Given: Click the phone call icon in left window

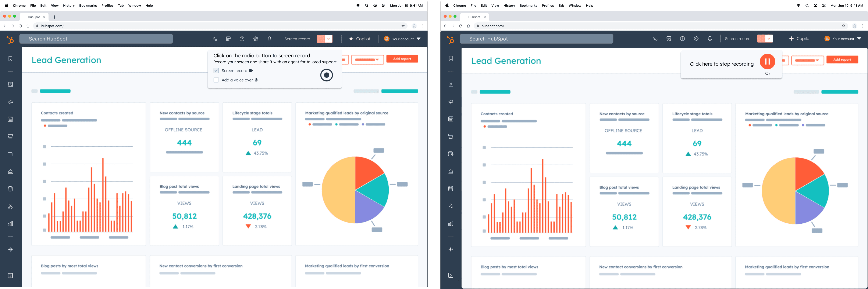Looking at the screenshot, I should [x=215, y=39].
